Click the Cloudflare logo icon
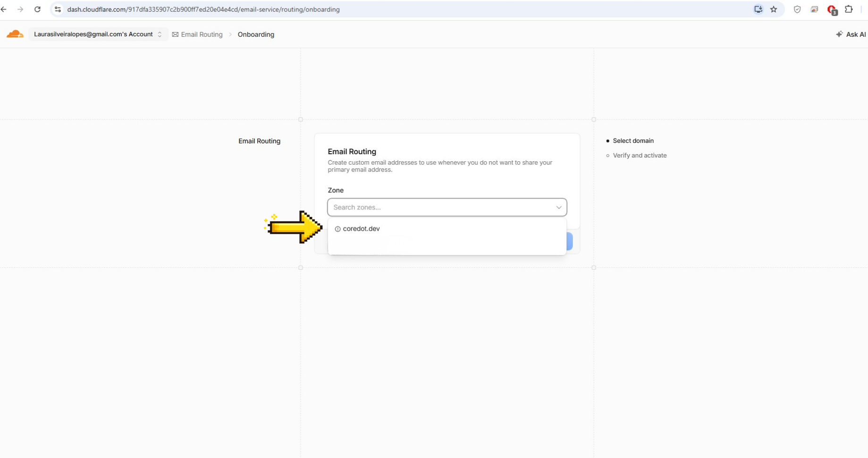This screenshot has width=868, height=458. [x=15, y=34]
